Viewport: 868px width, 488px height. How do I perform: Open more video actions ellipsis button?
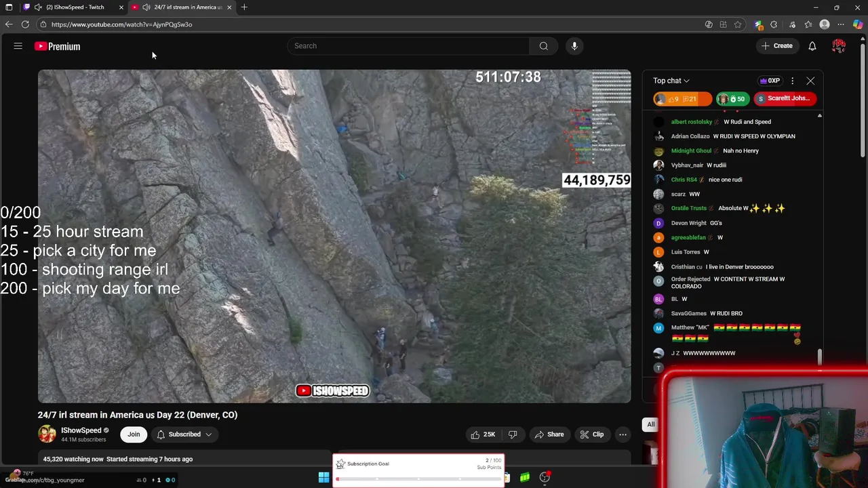623,434
